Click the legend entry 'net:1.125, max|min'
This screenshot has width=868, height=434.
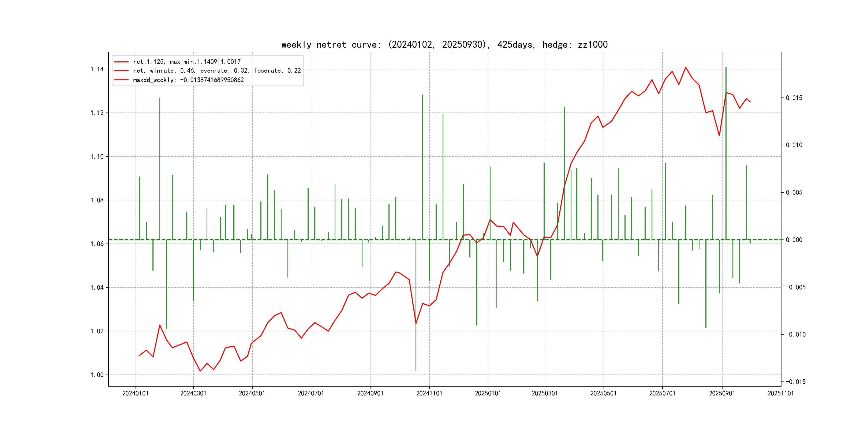tap(187, 62)
